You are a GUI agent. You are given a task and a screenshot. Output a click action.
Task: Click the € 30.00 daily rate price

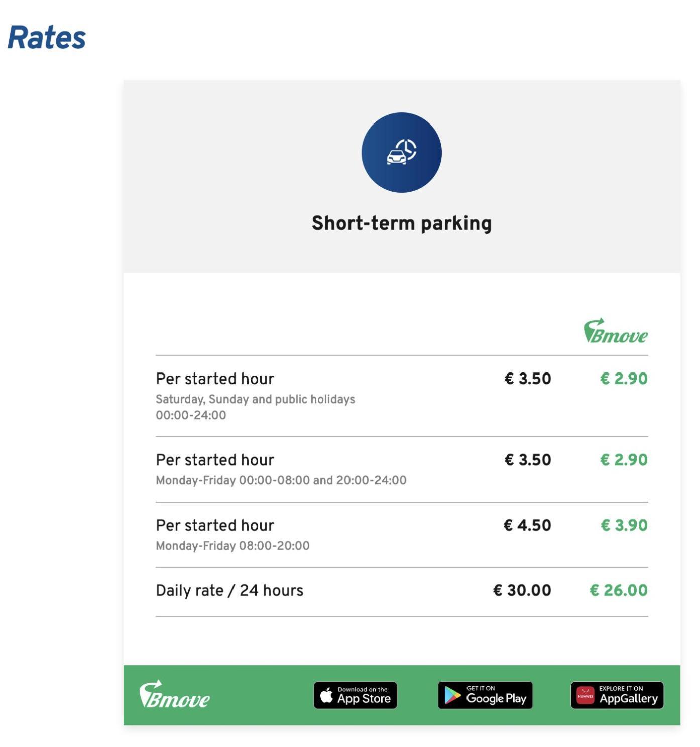[x=522, y=590]
